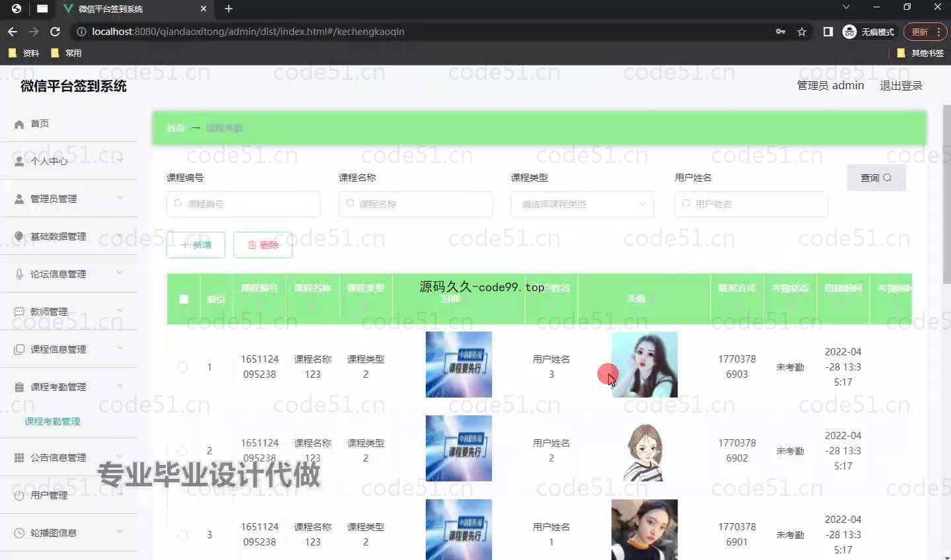Click the address bar URL

click(x=248, y=32)
